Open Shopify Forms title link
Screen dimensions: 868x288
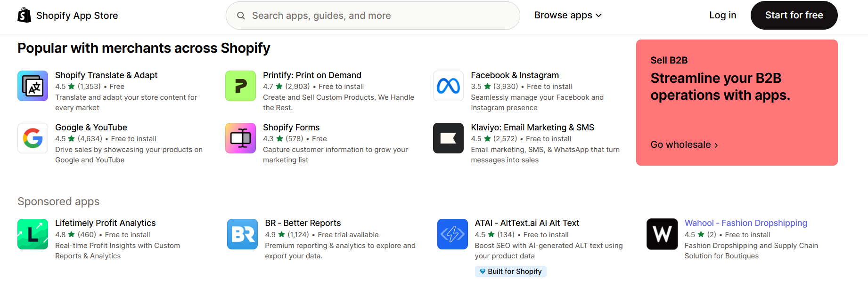click(291, 128)
